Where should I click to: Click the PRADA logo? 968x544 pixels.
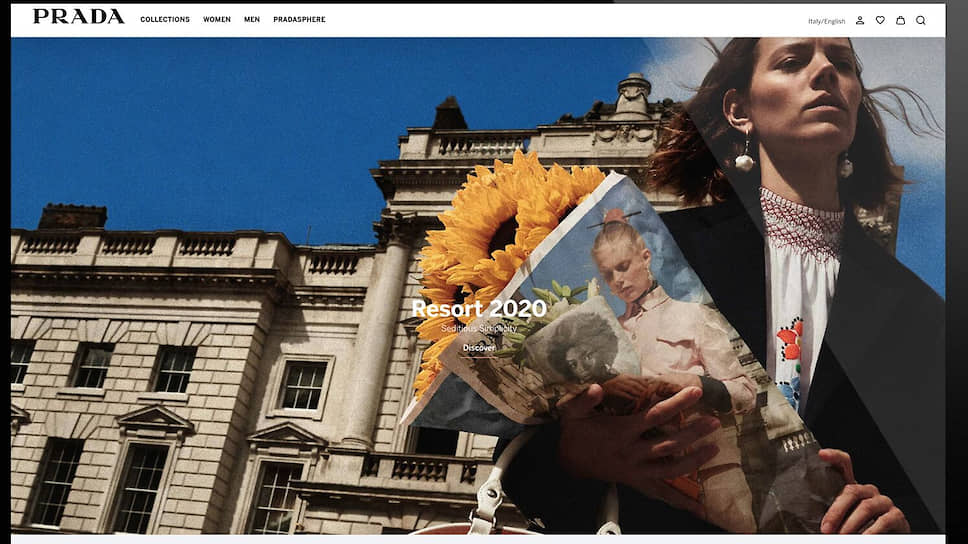point(78,17)
